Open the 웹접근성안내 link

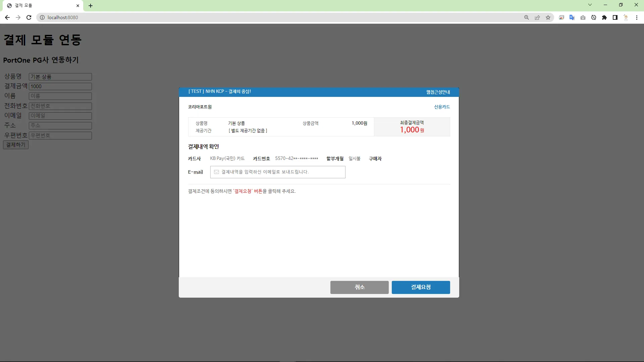point(438,92)
